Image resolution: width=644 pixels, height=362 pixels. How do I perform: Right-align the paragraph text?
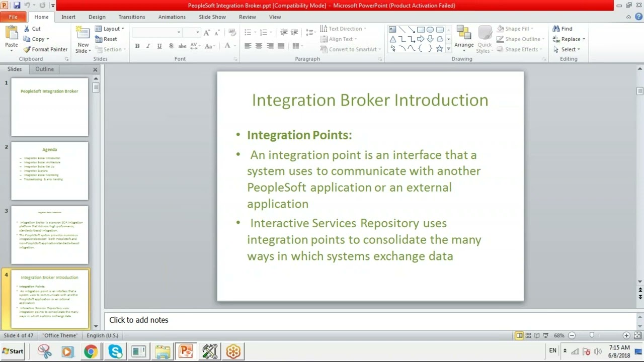click(x=270, y=46)
